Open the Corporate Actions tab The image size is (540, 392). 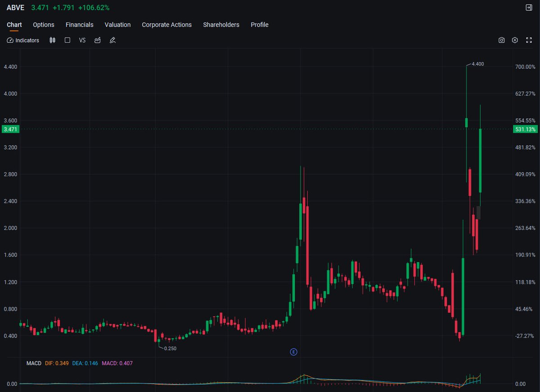coord(167,25)
